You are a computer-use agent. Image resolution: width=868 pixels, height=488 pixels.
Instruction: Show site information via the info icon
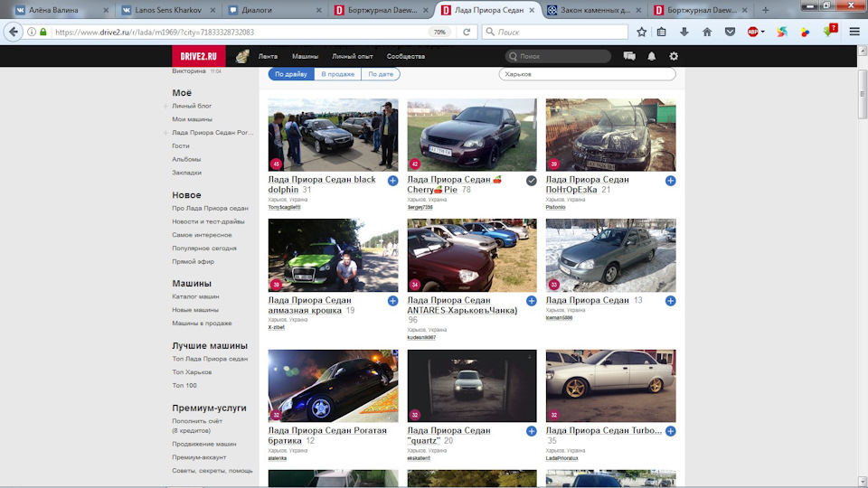coord(32,33)
